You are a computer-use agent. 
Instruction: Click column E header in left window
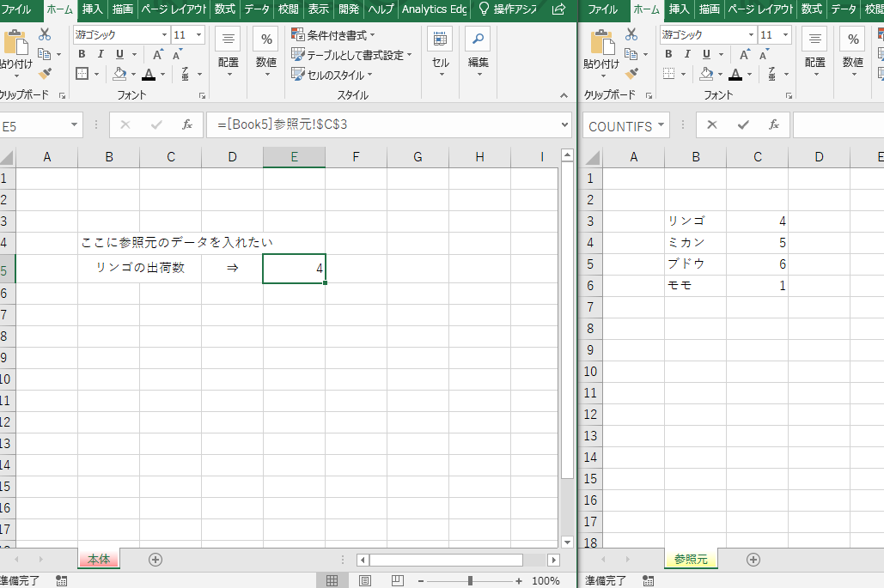click(295, 157)
